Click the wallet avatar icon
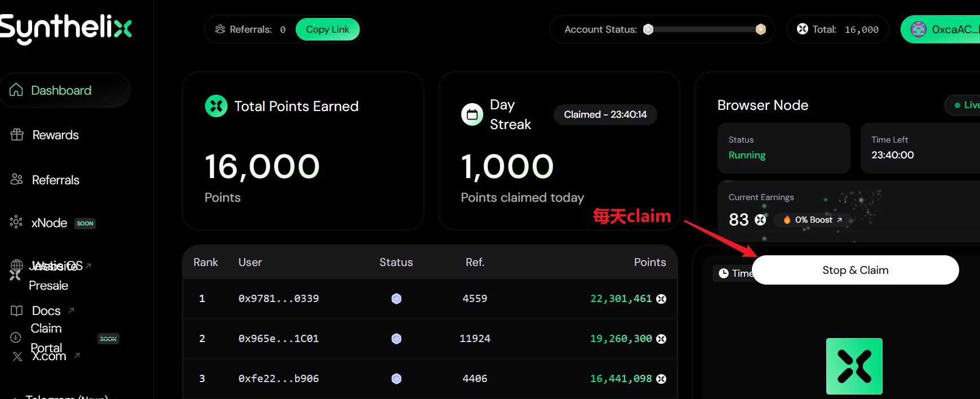Viewport: 980px width, 399px height. point(919,29)
